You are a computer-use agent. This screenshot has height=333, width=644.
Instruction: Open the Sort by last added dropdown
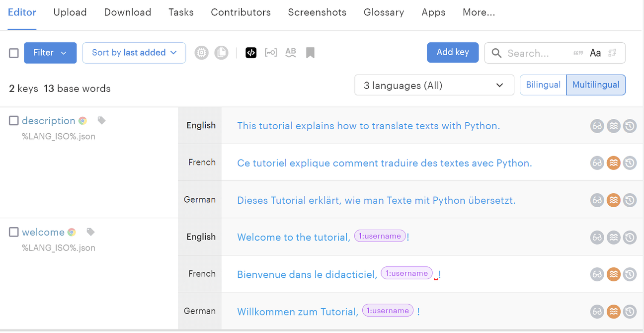coord(134,53)
